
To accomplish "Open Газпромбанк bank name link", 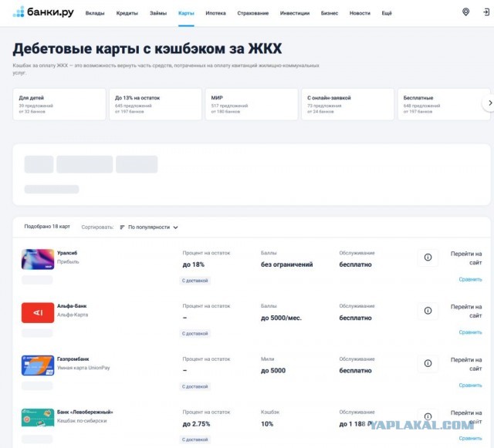I will pyautogui.click(x=73, y=359).
